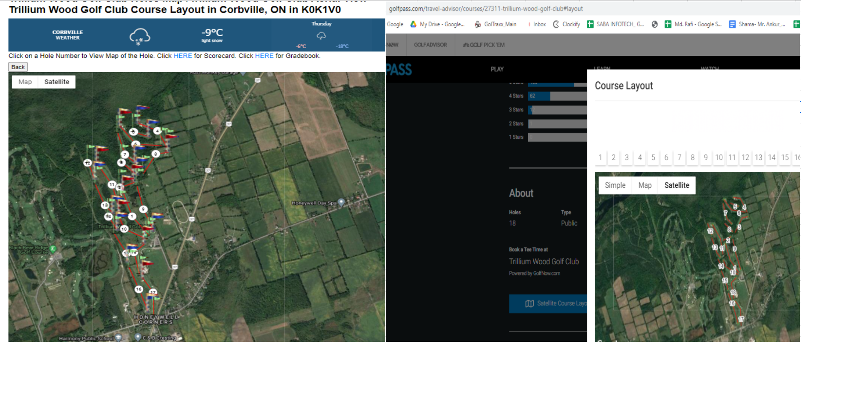The width and height of the screenshot is (868, 416).
Task: Click the GolfPass logo
Action: 399,70
